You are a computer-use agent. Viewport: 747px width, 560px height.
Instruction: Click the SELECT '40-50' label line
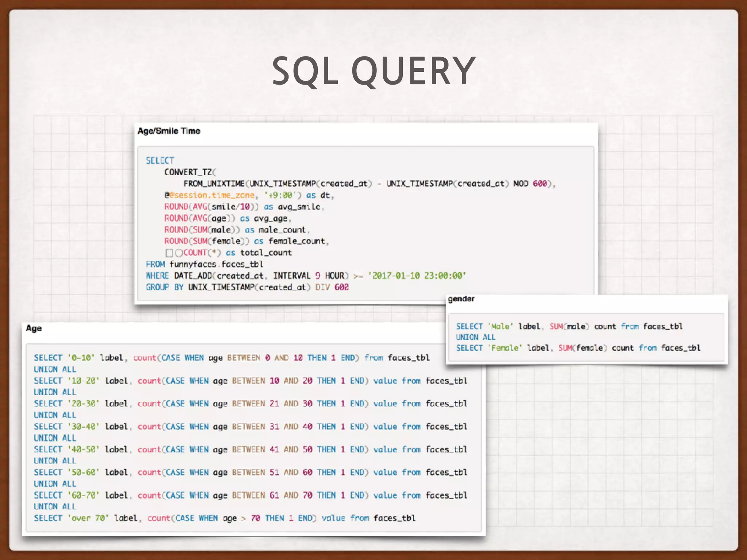tap(250, 450)
